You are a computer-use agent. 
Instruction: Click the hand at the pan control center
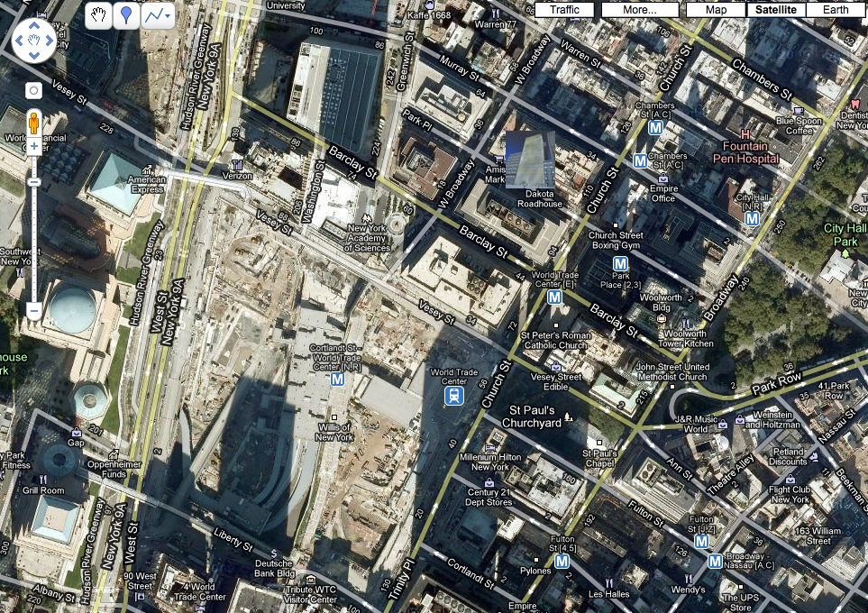coord(34,41)
